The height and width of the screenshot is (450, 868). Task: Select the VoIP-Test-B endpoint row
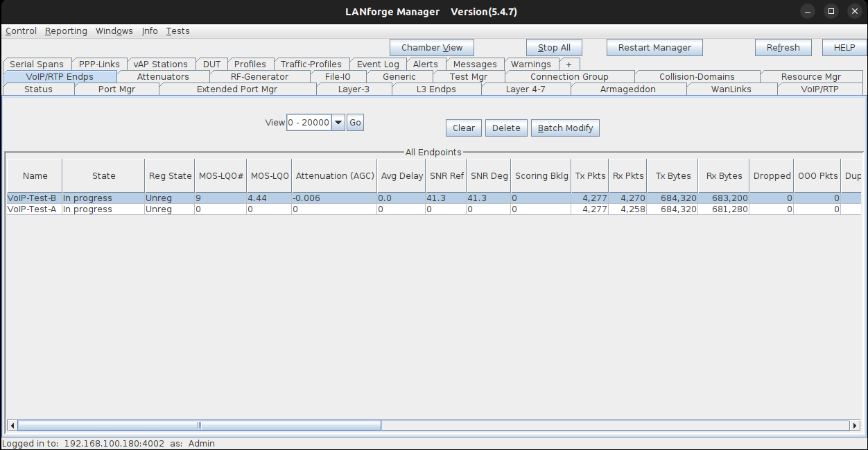pos(433,198)
